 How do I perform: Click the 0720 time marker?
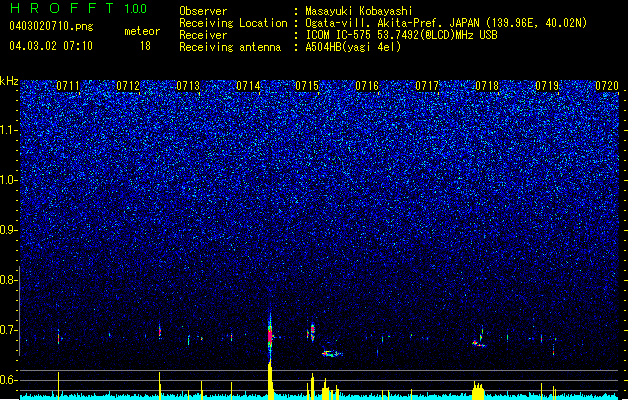(607, 86)
